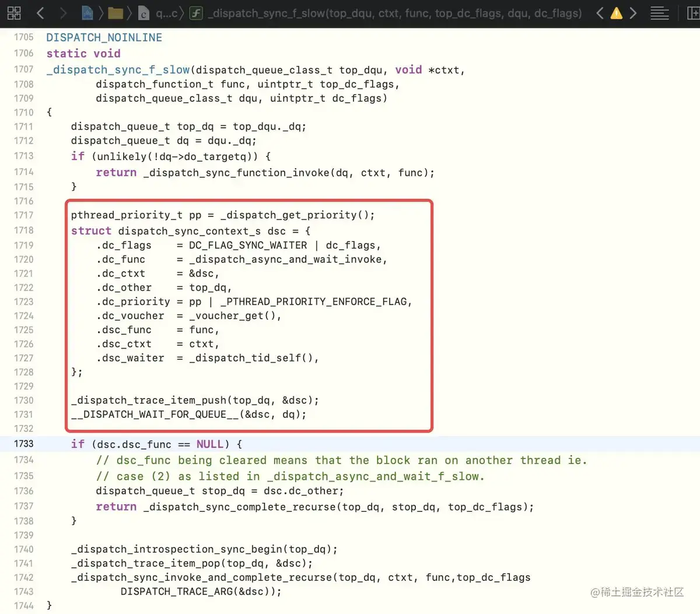The height and width of the screenshot is (614, 700).
Task: Click _dispatch_sync_invoke_and_complete_recurse call
Action: point(202,577)
